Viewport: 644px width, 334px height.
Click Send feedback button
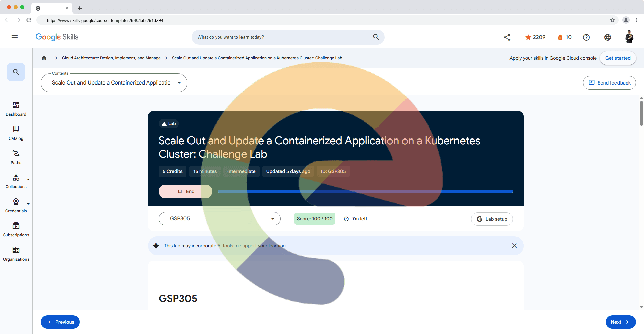coord(609,83)
